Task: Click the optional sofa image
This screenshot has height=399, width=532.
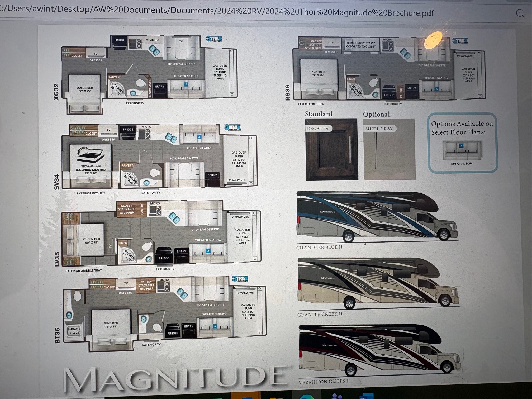Action: pos(462,150)
